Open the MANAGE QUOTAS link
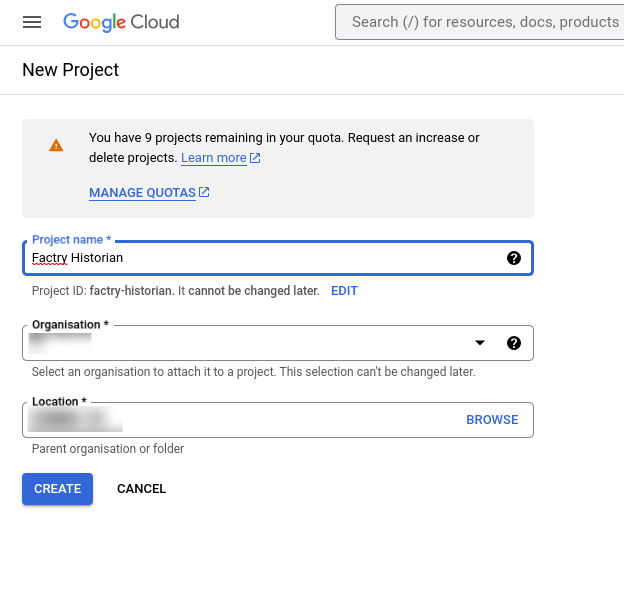Image resolution: width=624 pixels, height=594 pixels. point(142,193)
